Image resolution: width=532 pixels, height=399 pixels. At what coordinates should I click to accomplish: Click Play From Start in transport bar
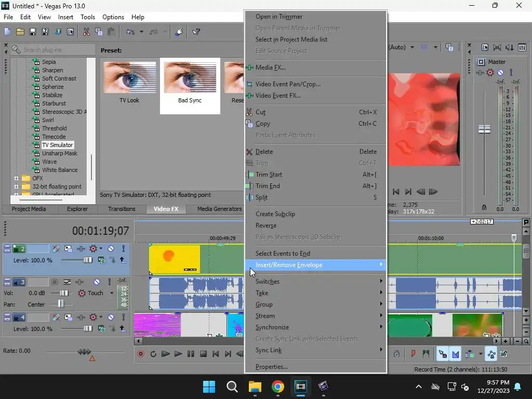tap(166, 354)
